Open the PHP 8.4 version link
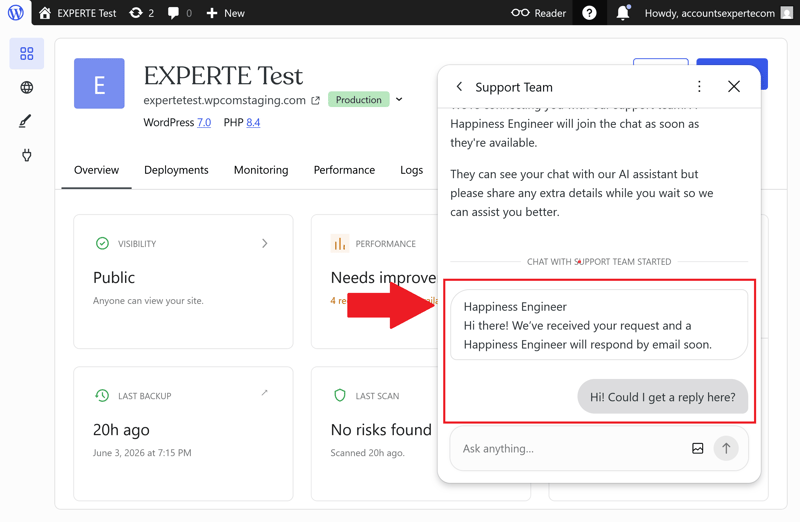The height and width of the screenshot is (522, 800). tap(253, 122)
